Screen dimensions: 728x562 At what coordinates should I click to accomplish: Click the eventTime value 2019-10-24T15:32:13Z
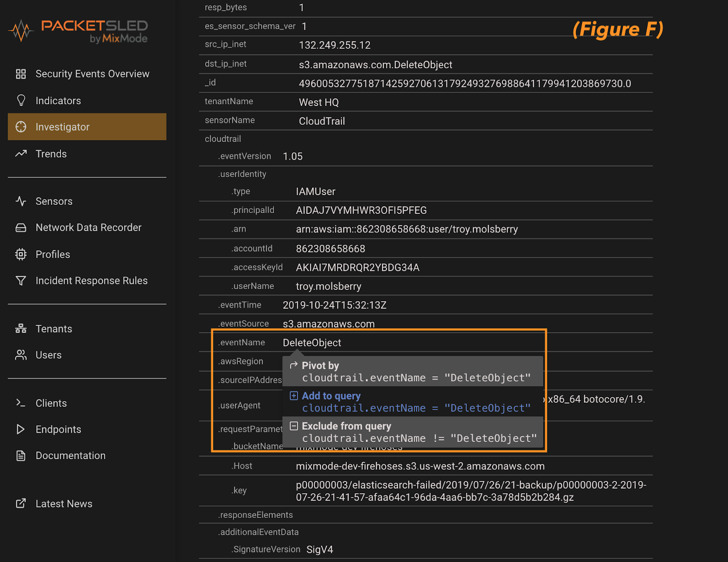334,305
